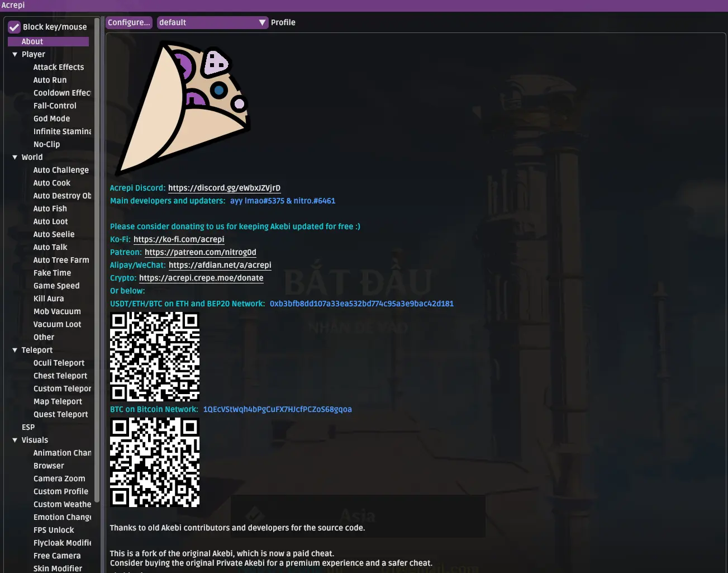Click the ETH/BEP20 wallet QR code

tap(155, 357)
